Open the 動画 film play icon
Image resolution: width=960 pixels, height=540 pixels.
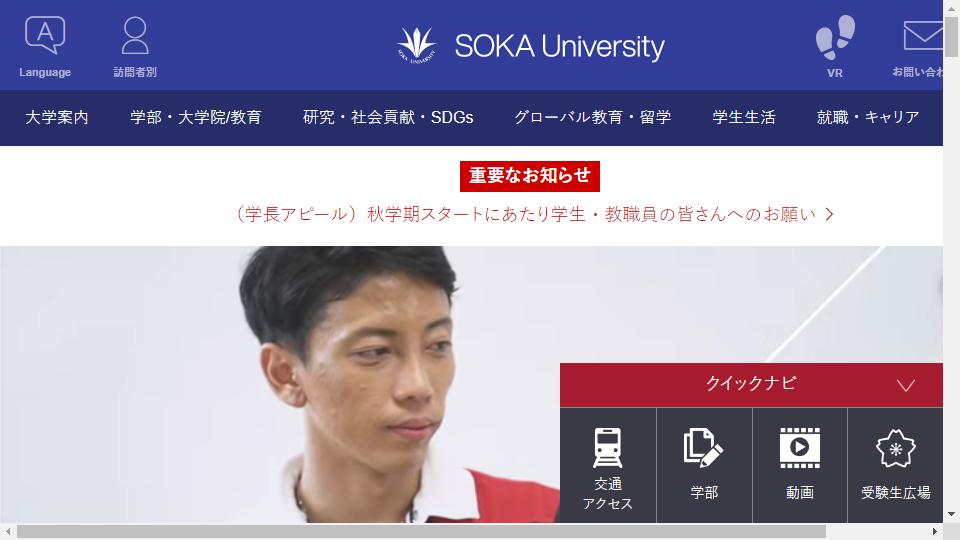[x=800, y=448]
